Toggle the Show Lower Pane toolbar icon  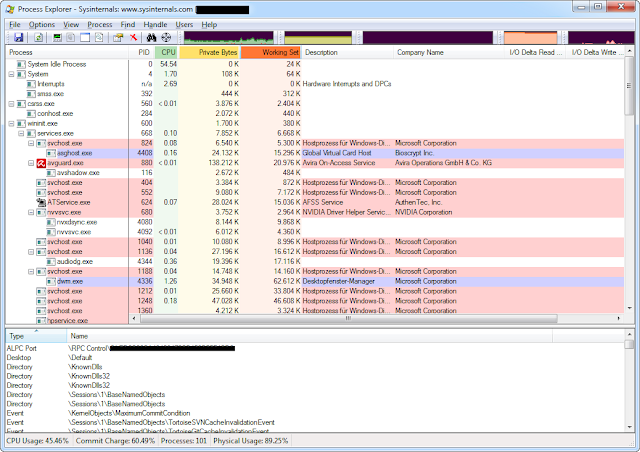pyautogui.click(x=85, y=38)
